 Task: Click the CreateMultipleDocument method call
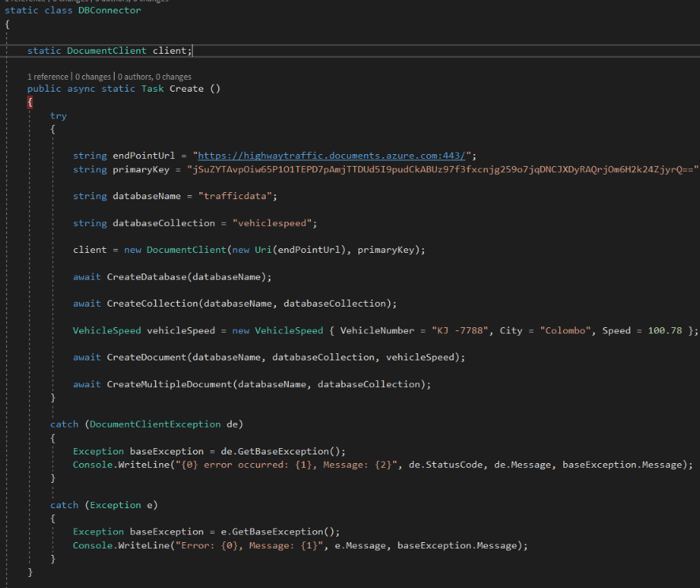tap(169, 385)
